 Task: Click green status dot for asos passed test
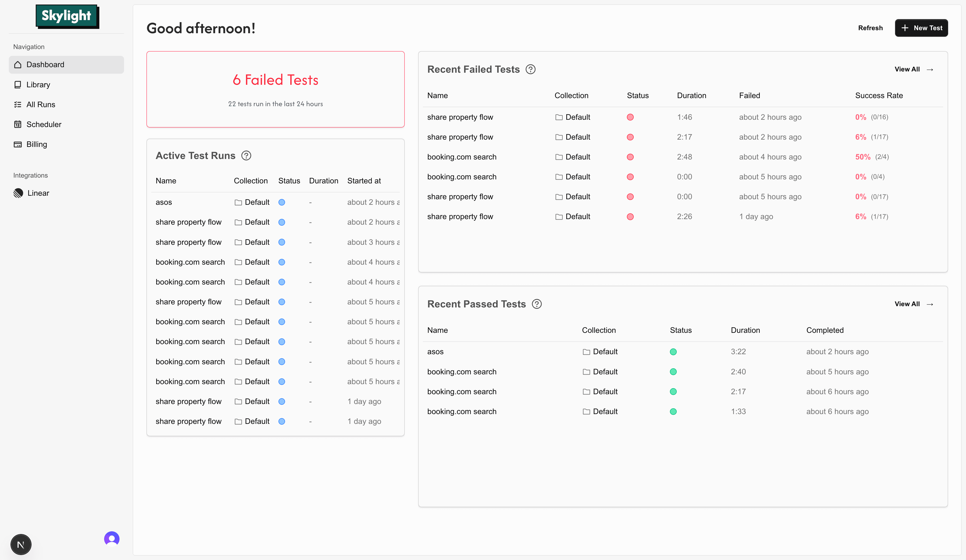tap(673, 352)
